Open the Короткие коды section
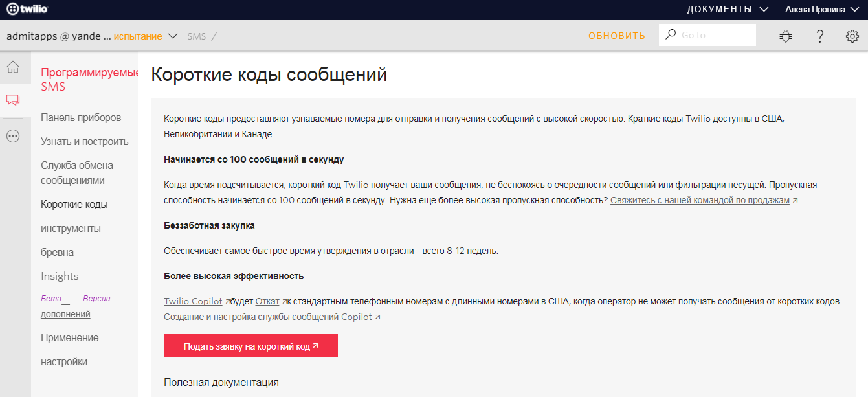This screenshot has height=397, width=868. 73,203
